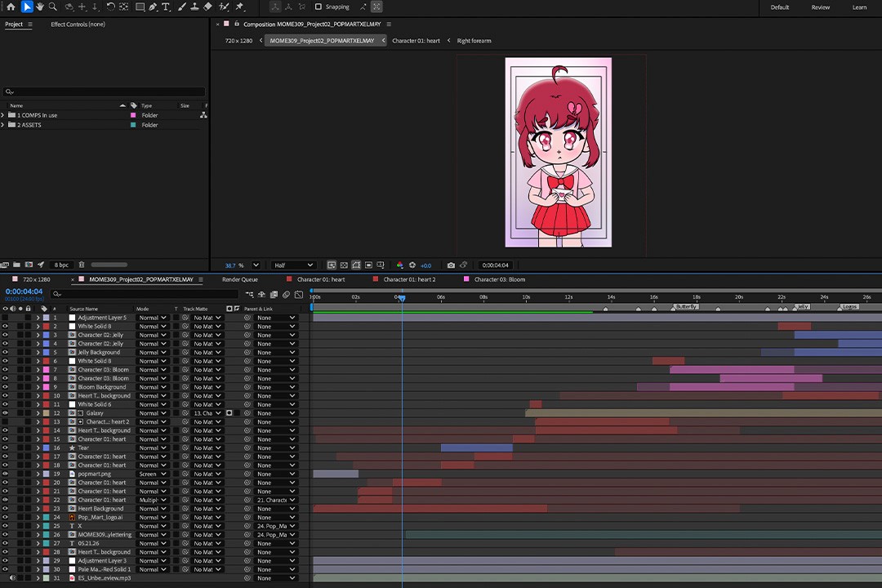
Task: Click the motion blur enable icon in timeline
Action: pos(287,294)
